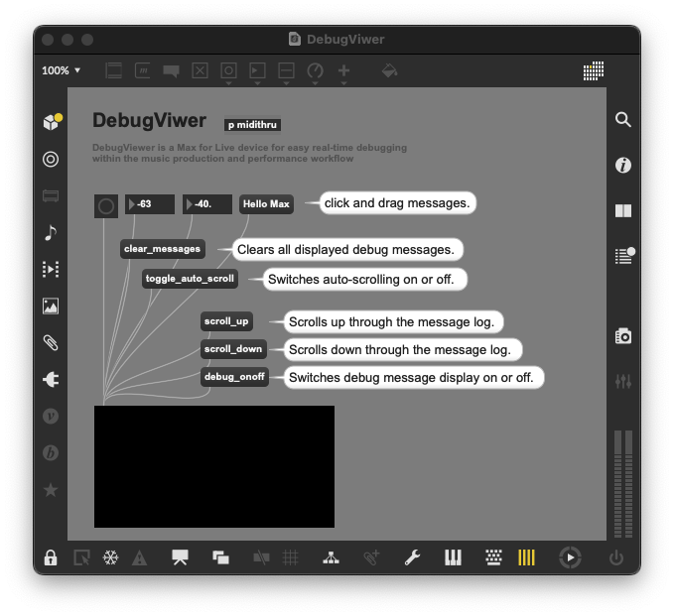This screenshot has height=616, width=674.
Task: Click the warning triangle icon
Action: 139,558
